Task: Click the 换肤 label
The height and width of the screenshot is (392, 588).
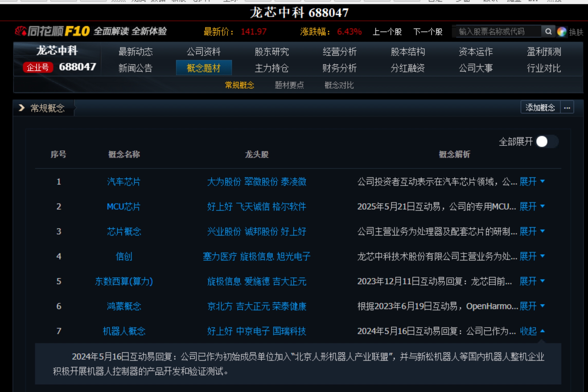Action: tap(576, 32)
